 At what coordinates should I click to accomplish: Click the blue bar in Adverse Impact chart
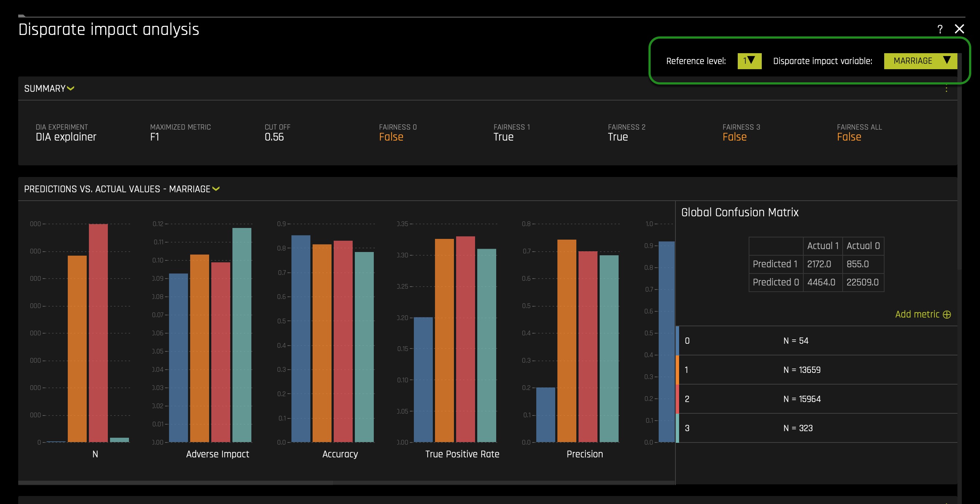point(179,358)
